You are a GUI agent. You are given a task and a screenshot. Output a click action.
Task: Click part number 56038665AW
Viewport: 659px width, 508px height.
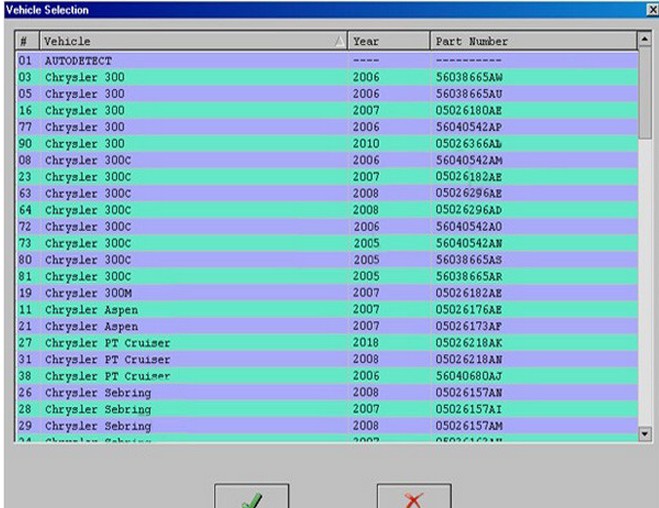[x=469, y=77]
